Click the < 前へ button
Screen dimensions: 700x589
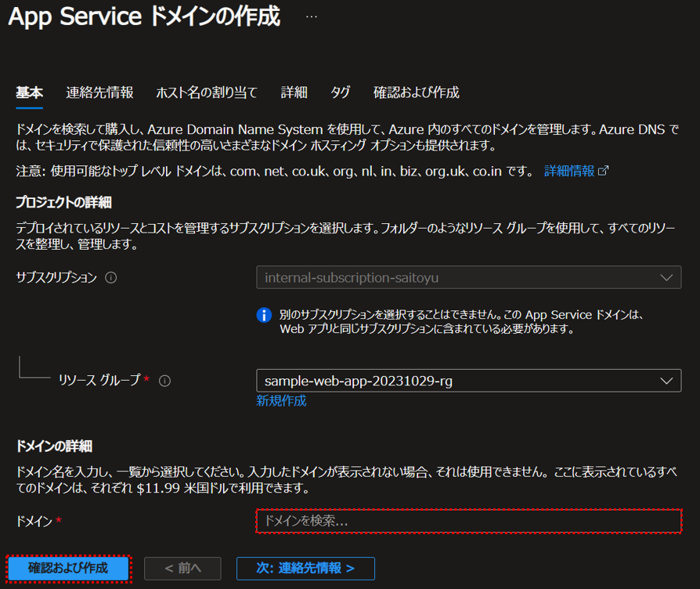click(182, 569)
